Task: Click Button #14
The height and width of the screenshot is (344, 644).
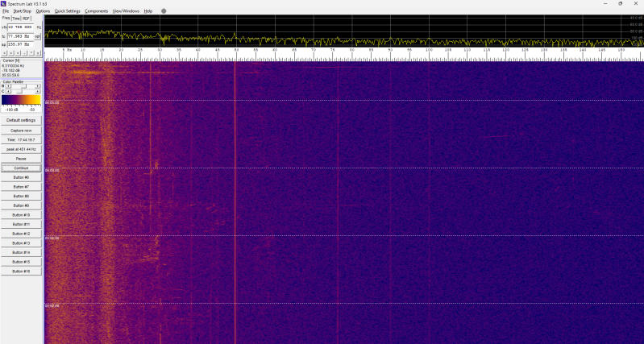Action: 21,252
